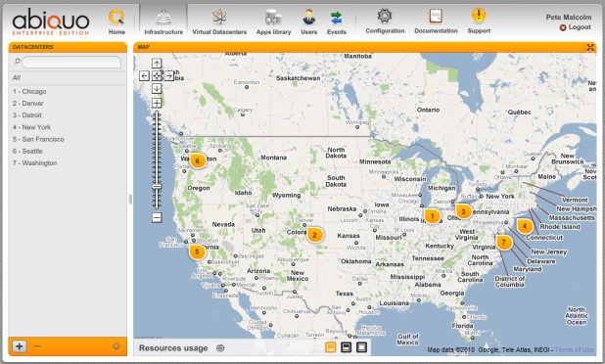
Task: Open the Documentation page
Action: point(436,22)
